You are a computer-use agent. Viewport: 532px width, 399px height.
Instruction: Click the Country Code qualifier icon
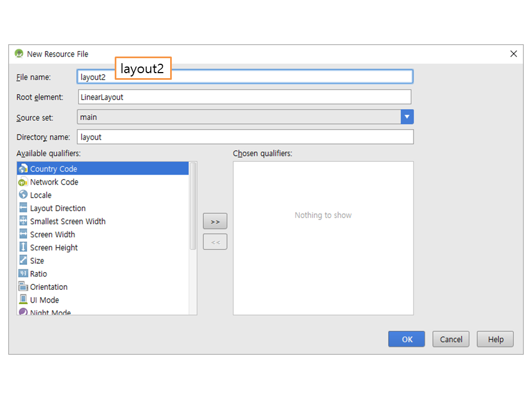point(23,168)
